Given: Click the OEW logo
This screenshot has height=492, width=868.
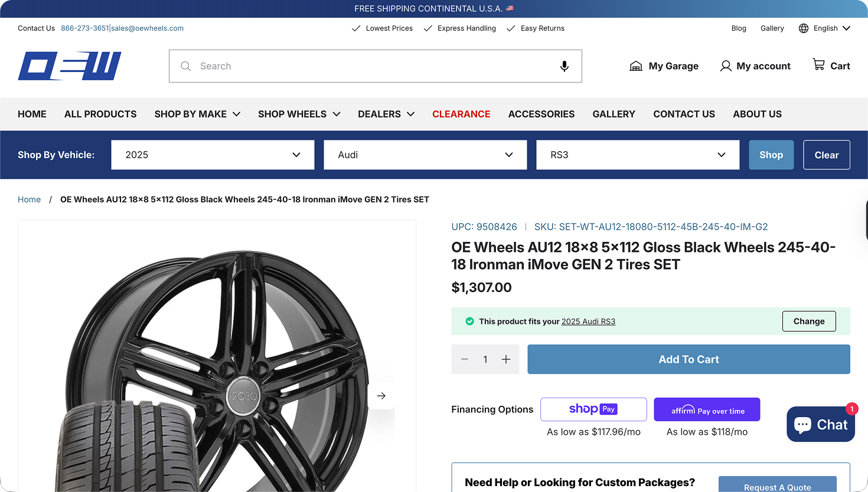Looking at the screenshot, I should coord(70,66).
